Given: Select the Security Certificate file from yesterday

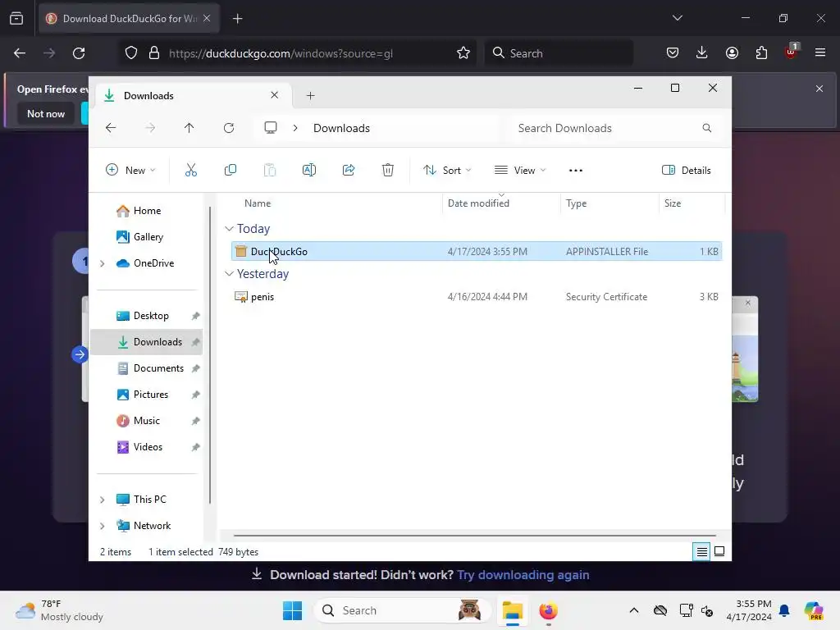Looking at the screenshot, I should tap(477, 297).
